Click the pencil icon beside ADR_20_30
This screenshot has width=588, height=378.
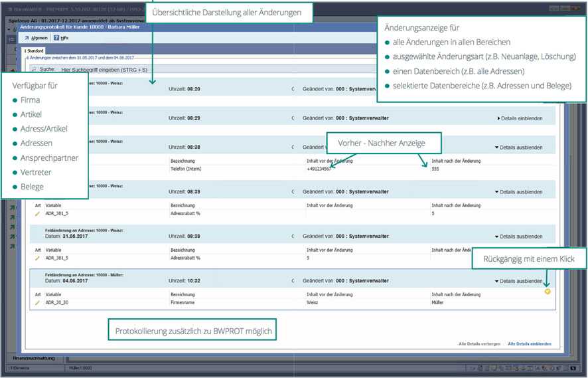coord(38,303)
